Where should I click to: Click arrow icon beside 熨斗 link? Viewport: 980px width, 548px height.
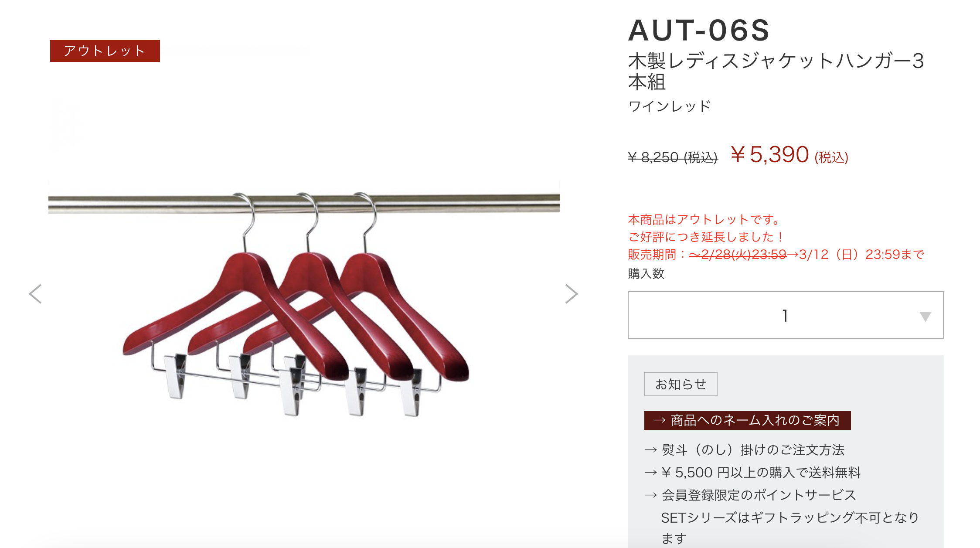651,450
